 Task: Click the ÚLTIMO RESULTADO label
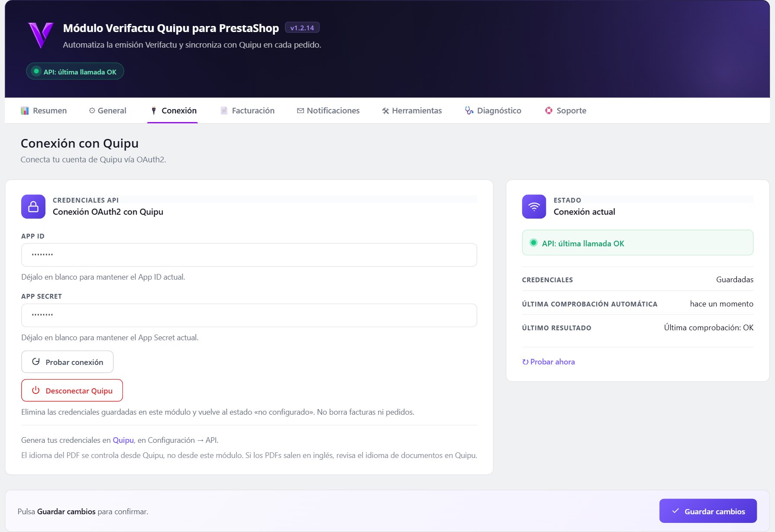(556, 328)
